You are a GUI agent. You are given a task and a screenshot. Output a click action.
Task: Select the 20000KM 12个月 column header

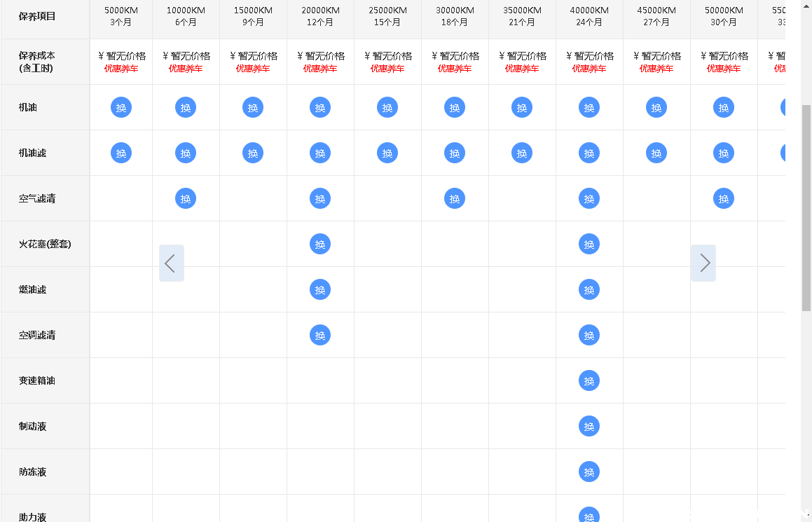[x=320, y=16]
